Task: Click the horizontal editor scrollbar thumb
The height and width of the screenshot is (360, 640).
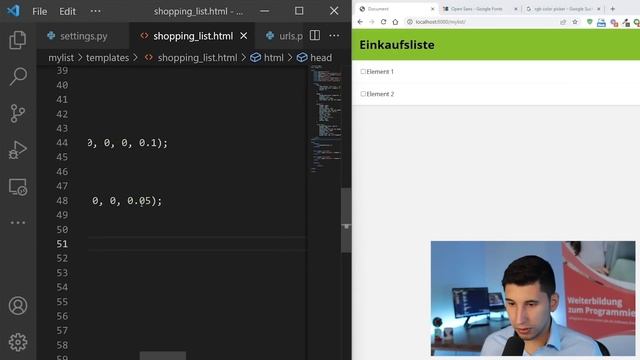Action: (x=163, y=356)
